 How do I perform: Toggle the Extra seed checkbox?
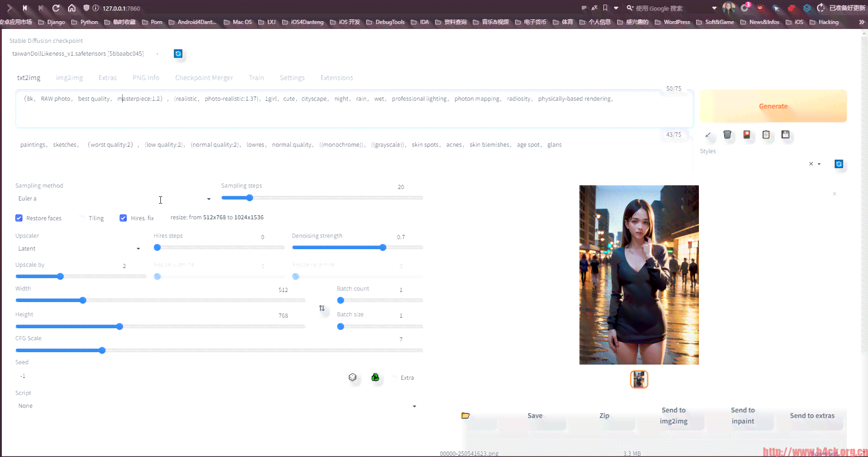[x=394, y=377]
